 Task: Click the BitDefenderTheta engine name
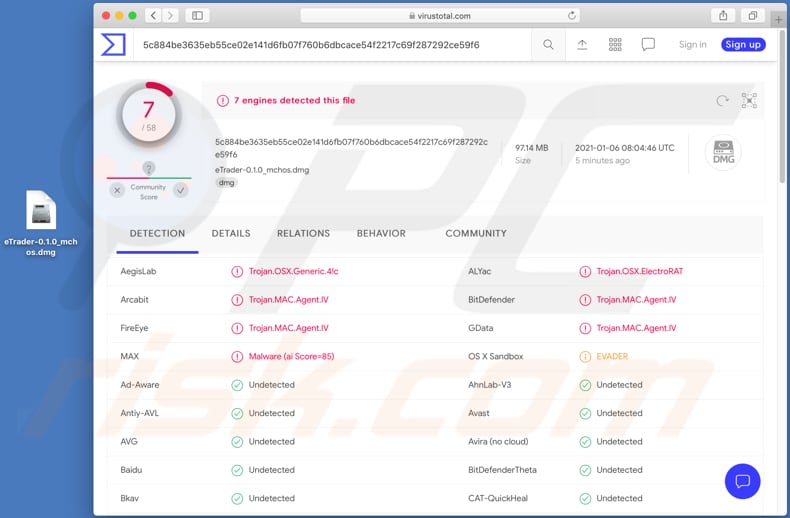tap(502, 470)
